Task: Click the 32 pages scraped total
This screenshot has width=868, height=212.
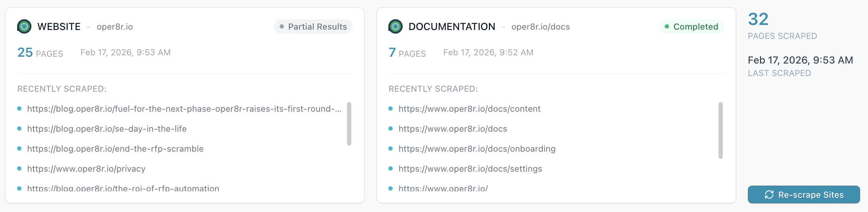Action: pos(758,19)
